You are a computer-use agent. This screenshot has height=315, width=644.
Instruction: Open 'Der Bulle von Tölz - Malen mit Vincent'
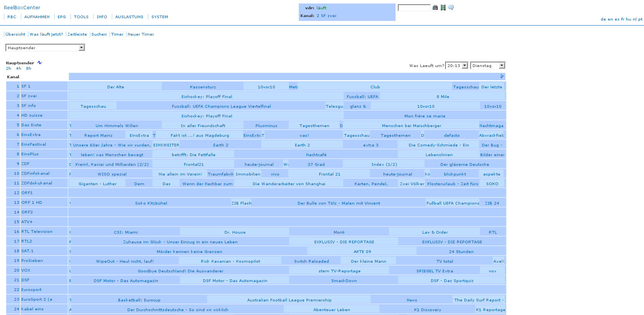(339, 203)
